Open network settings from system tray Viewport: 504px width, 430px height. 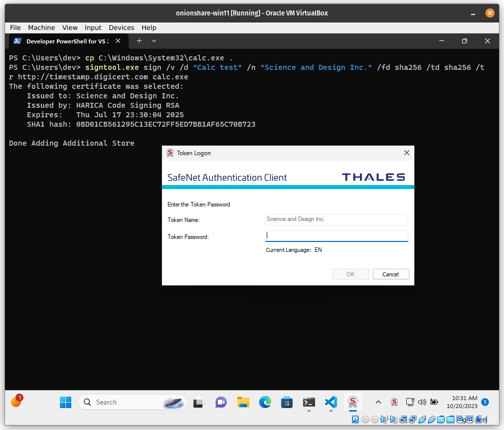click(x=410, y=402)
